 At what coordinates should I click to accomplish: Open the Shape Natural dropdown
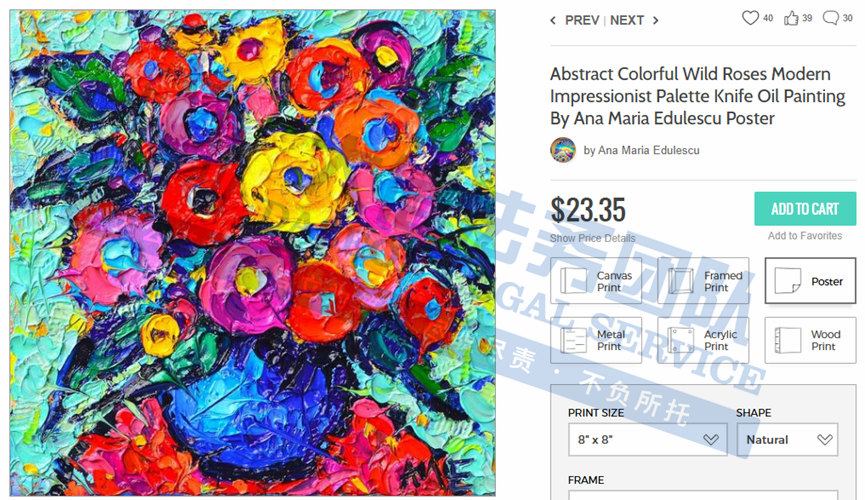[788, 439]
